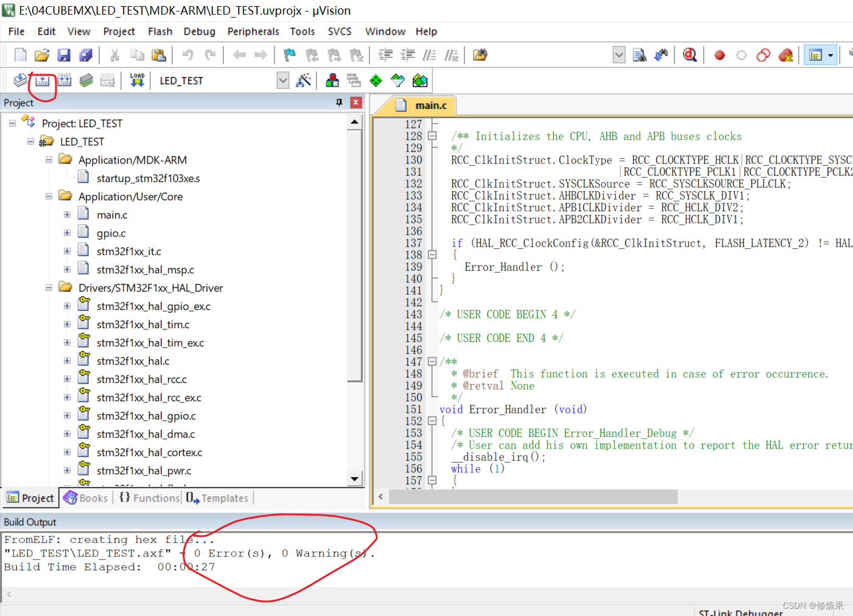
Task: Translate the current file via toolbar
Action: tap(20, 80)
